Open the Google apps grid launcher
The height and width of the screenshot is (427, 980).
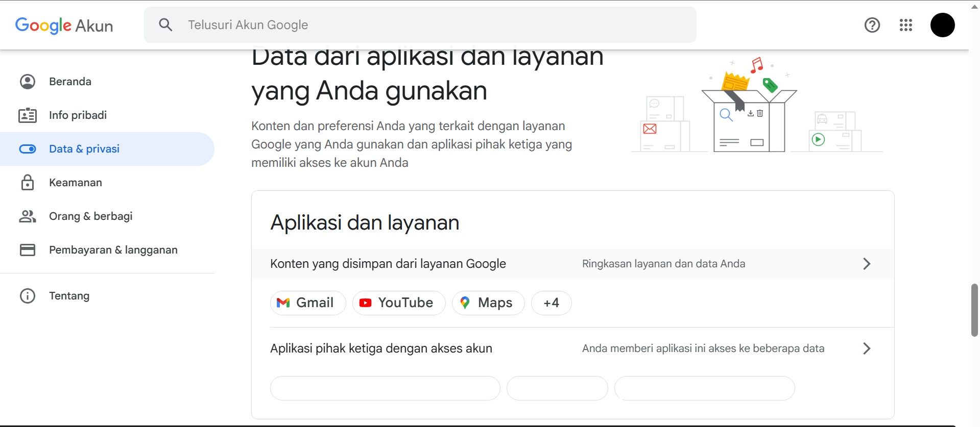[x=905, y=25]
